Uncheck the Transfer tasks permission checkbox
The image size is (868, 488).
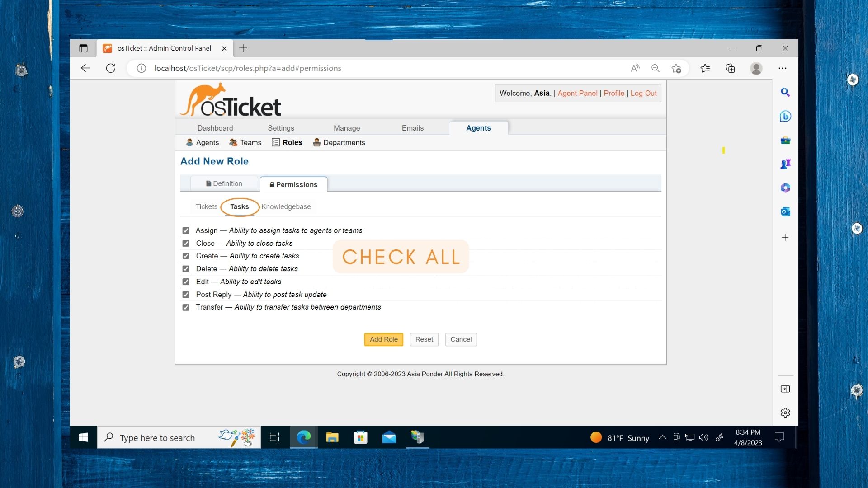point(186,307)
